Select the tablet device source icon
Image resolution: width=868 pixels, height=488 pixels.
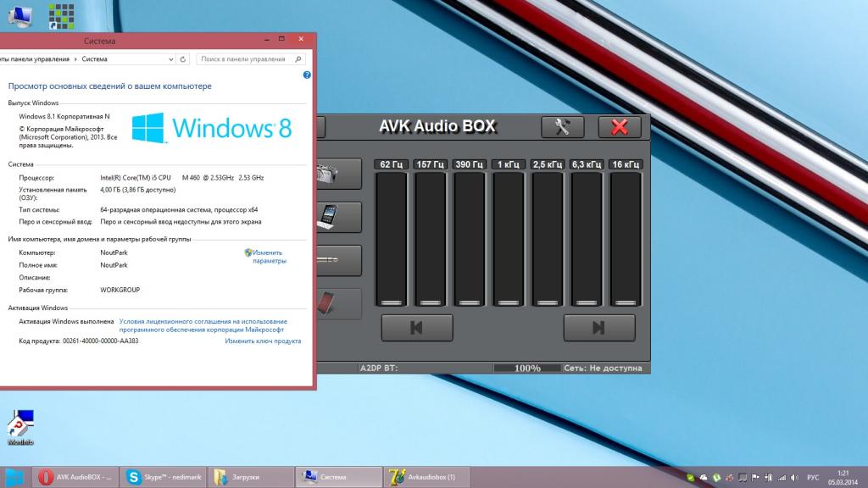[328, 217]
